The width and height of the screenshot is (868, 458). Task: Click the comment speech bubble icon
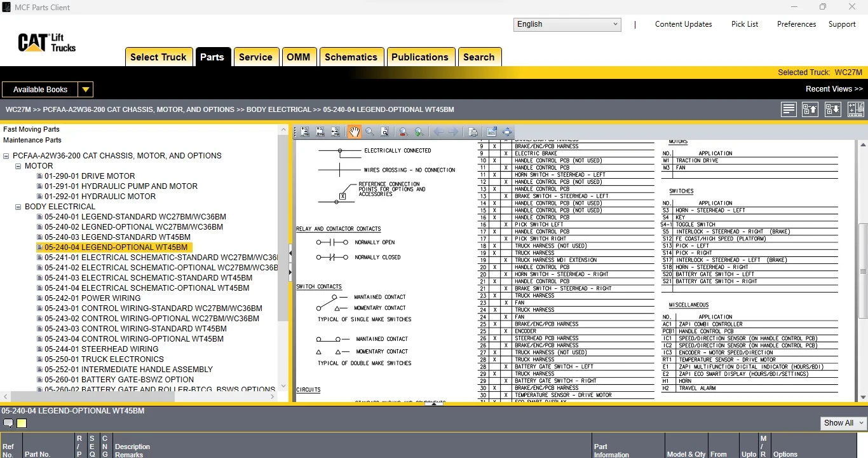8,424
